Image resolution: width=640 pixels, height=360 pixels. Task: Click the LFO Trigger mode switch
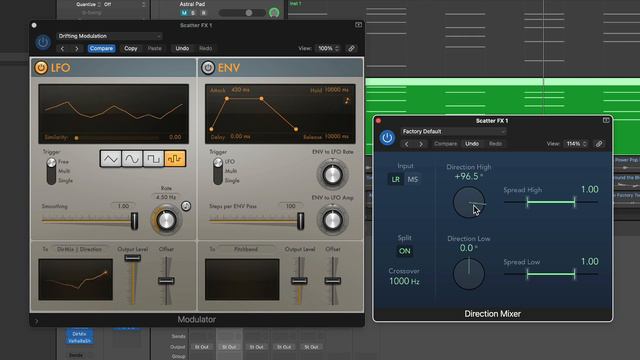coord(51,171)
